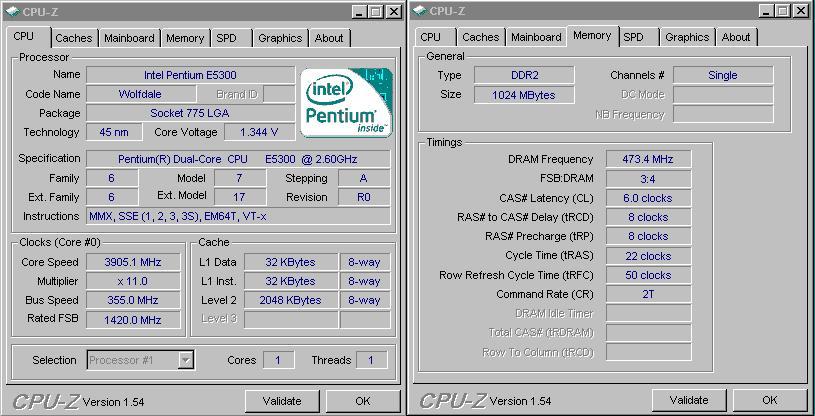The width and height of the screenshot is (815, 416).
Task: Click the Instructions field listing MMX, SSE
Action: click(x=238, y=216)
